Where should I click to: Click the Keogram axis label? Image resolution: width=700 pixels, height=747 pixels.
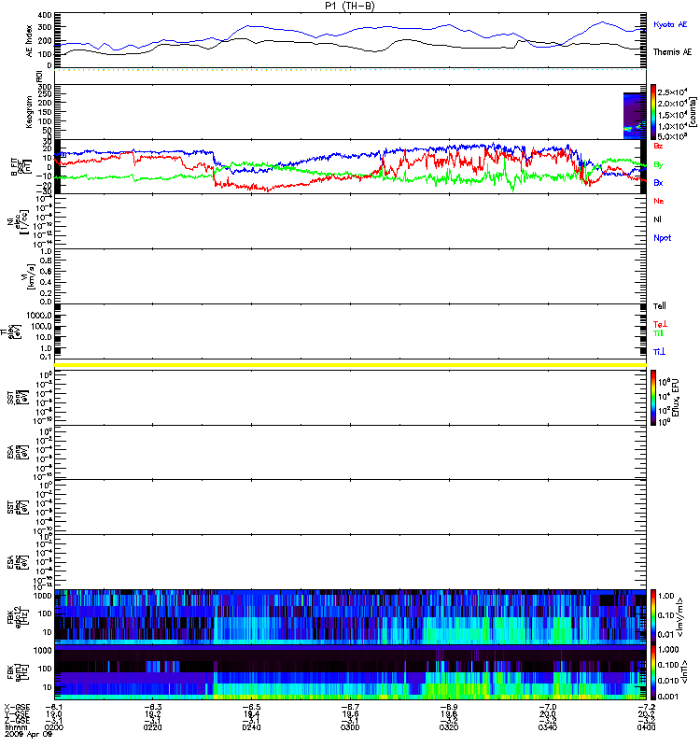tap(30, 112)
